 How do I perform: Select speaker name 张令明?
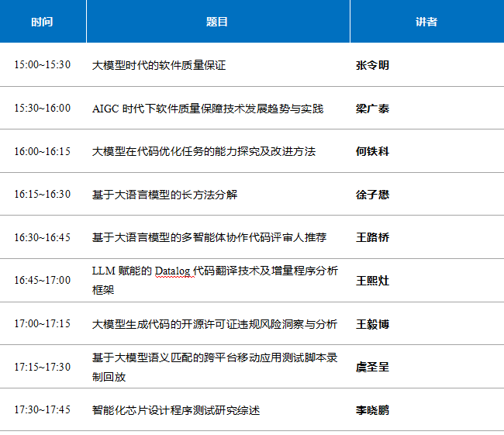(372, 65)
